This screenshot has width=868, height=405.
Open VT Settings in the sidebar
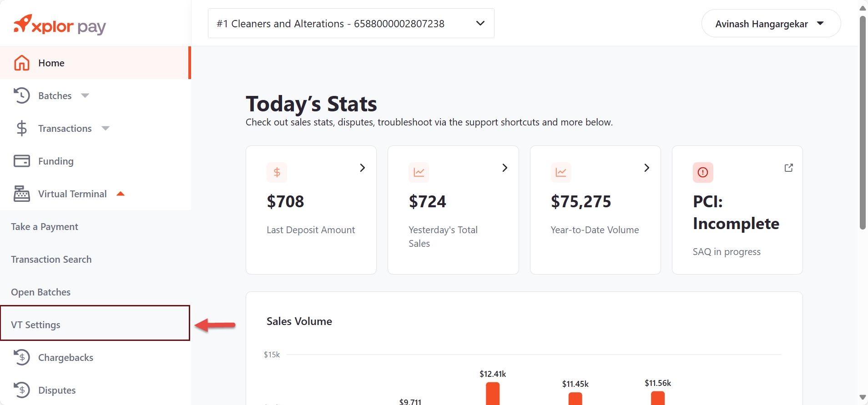36,325
